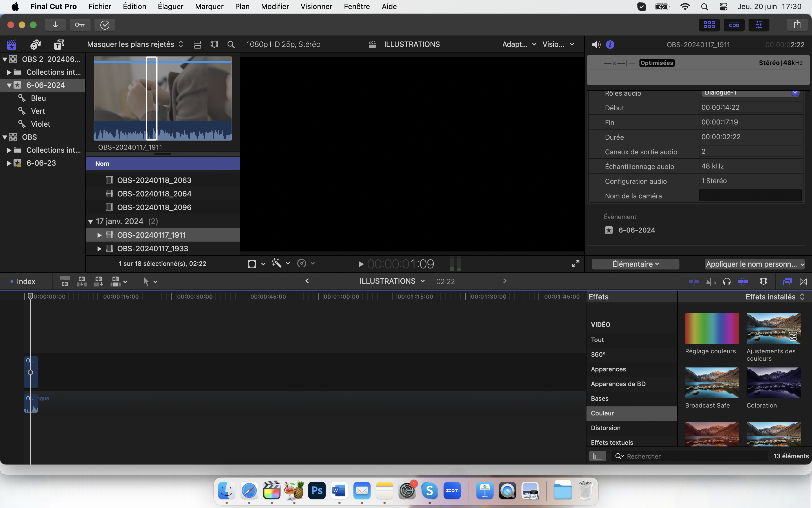Open the Fichier menu
The height and width of the screenshot is (508, 812).
pyautogui.click(x=100, y=6)
